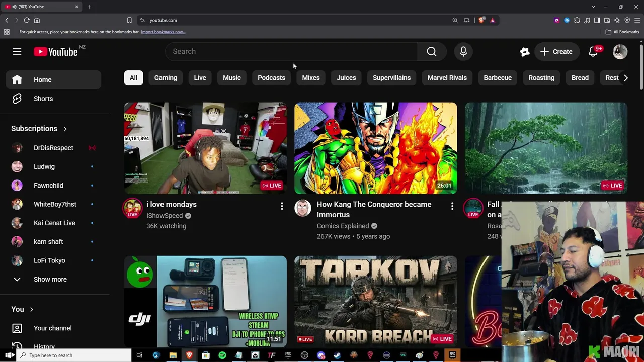Select the Barbecue filter chip

[x=498, y=78]
